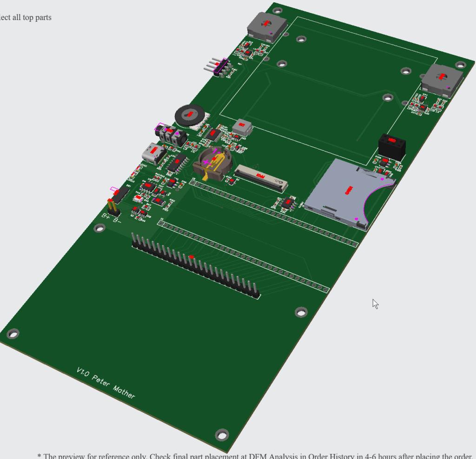
Task: Click the SOIC chip left of SD socket
Action: click(289, 203)
